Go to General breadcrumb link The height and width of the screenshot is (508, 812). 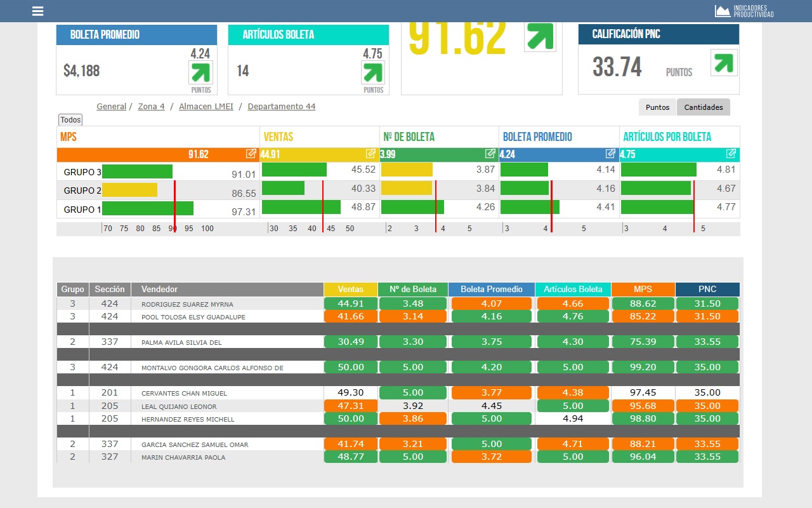[111, 107]
